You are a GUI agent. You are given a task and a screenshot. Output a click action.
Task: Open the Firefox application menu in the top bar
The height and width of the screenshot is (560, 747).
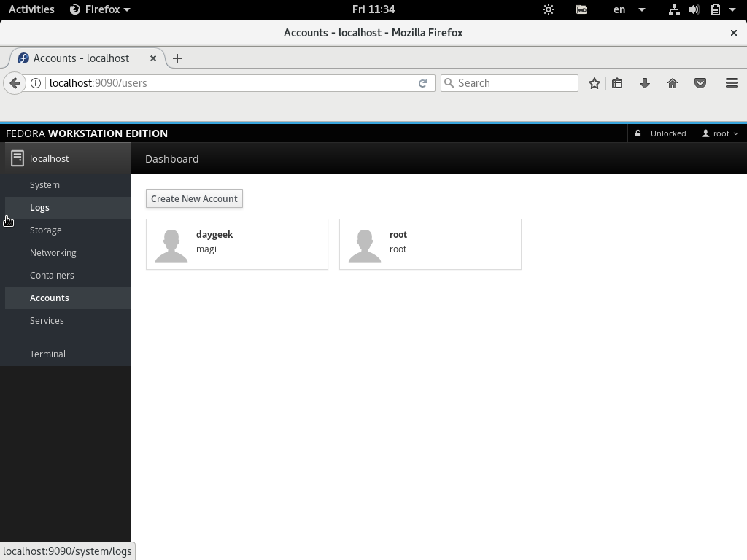tap(100, 9)
